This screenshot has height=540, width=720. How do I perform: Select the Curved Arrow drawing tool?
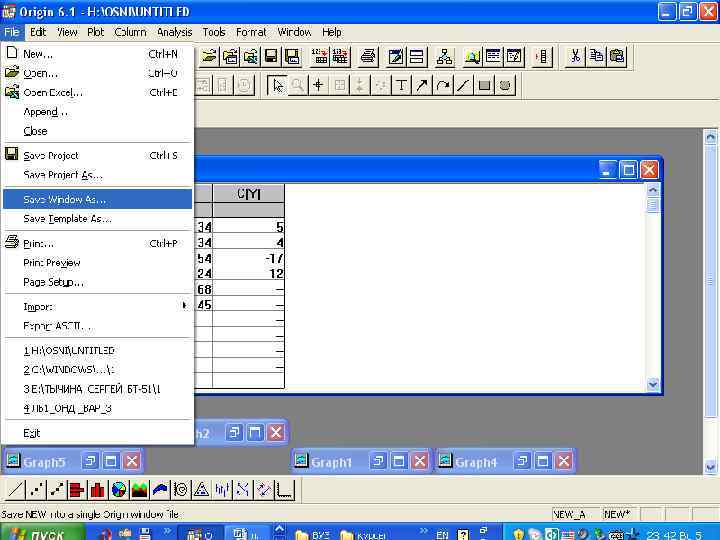click(x=443, y=85)
